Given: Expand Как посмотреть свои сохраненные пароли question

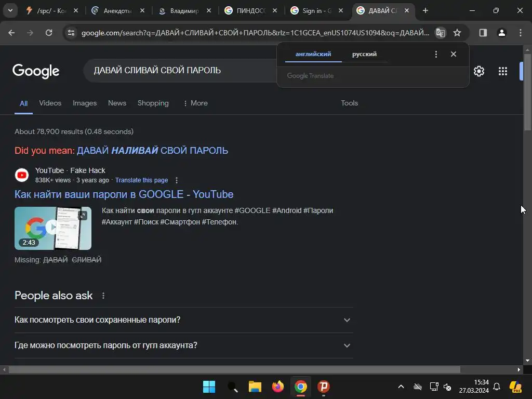Looking at the screenshot, I should click(x=183, y=320).
